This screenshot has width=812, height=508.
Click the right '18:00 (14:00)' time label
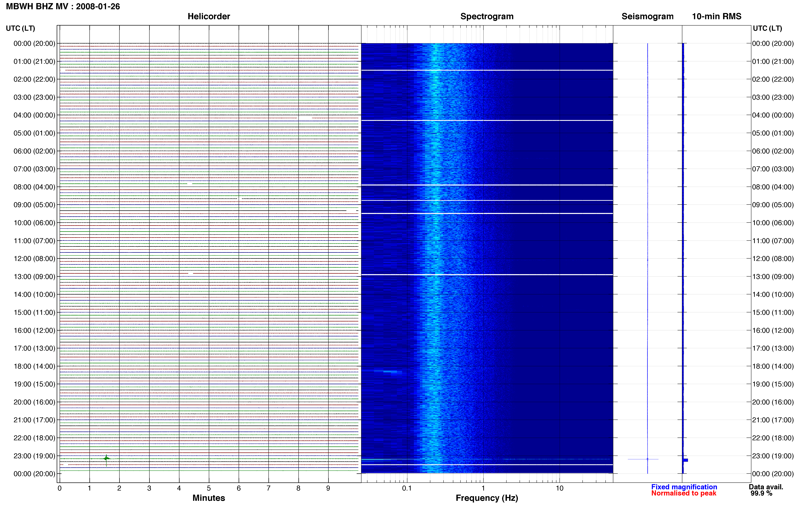773,366
